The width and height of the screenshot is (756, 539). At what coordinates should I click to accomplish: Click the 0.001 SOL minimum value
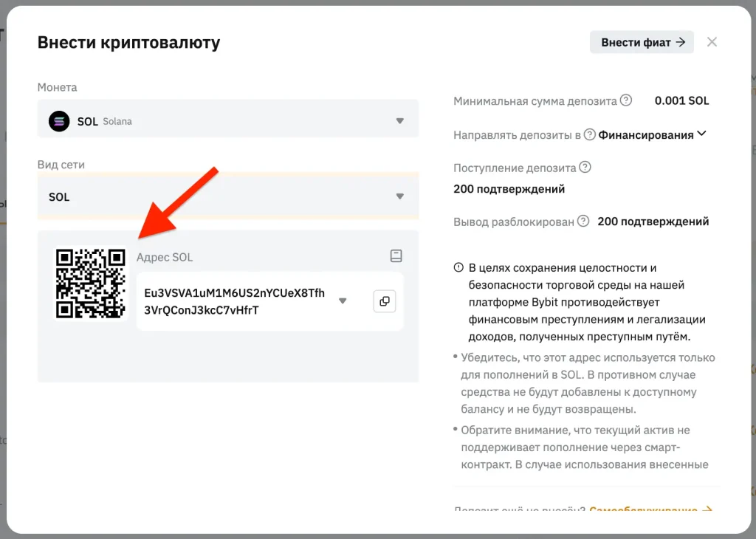click(681, 100)
